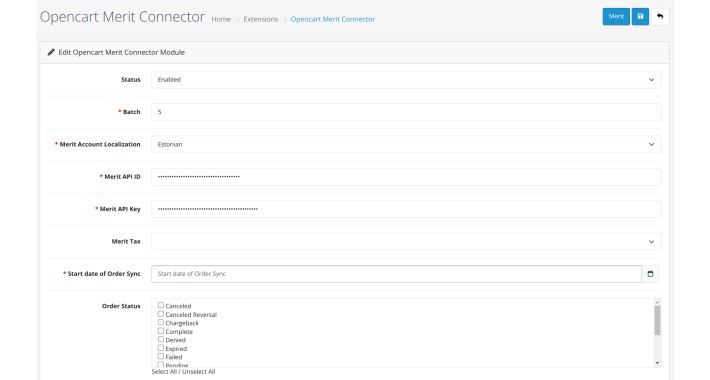
Task: Click the save disk icon button
Action: 640,17
